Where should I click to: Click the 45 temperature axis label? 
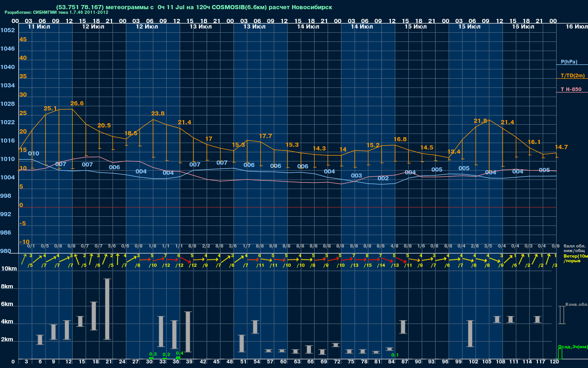[x=23, y=40]
